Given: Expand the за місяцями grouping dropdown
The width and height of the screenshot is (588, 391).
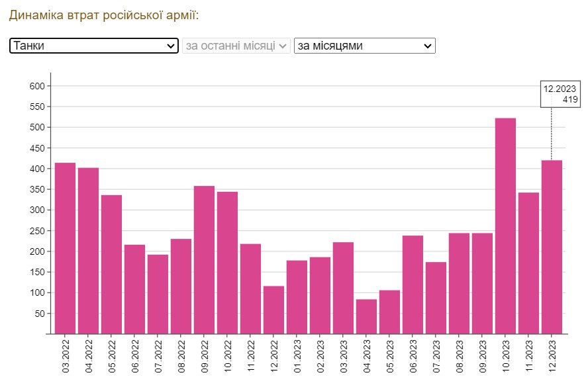Looking at the screenshot, I should [364, 46].
